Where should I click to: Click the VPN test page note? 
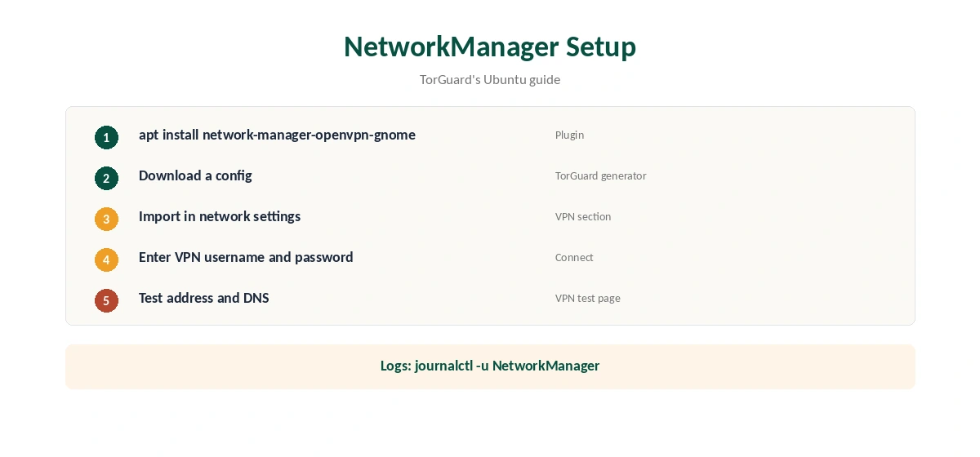(x=588, y=298)
